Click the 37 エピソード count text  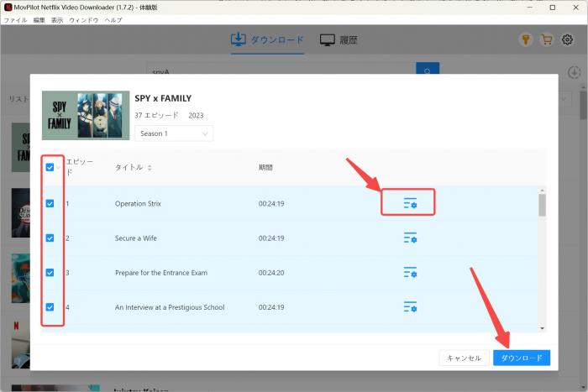(156, 116)
